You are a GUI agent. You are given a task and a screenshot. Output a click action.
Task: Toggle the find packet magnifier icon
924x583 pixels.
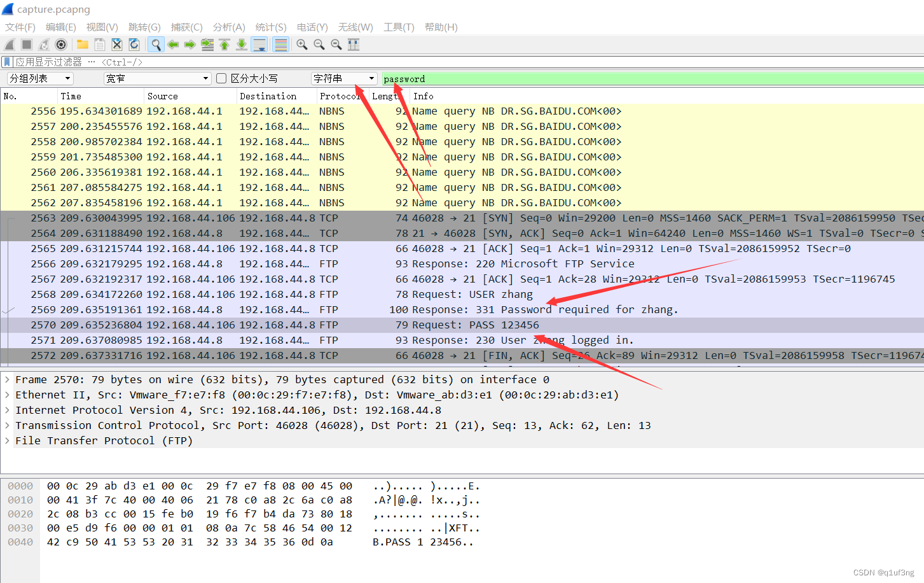(x=156, y=45)
